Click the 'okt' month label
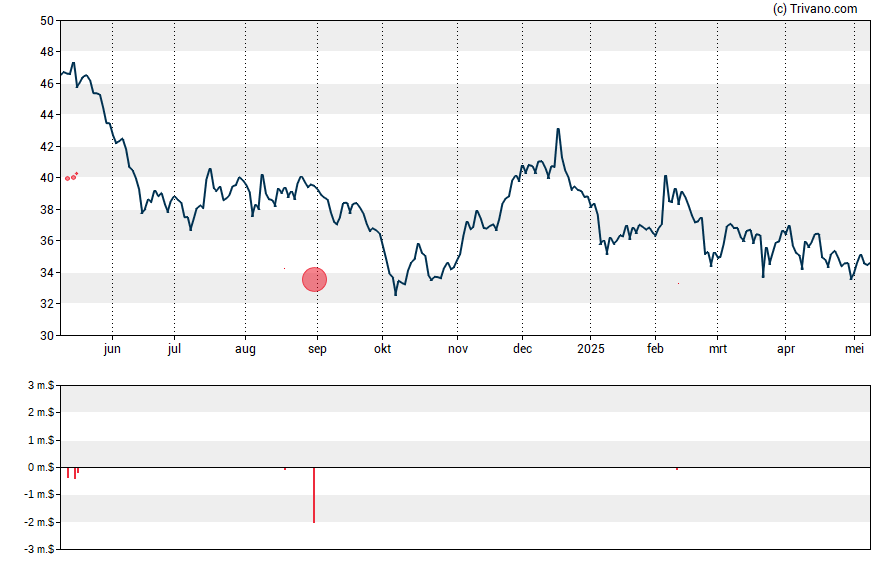888x565 pixels. point(382,349)
